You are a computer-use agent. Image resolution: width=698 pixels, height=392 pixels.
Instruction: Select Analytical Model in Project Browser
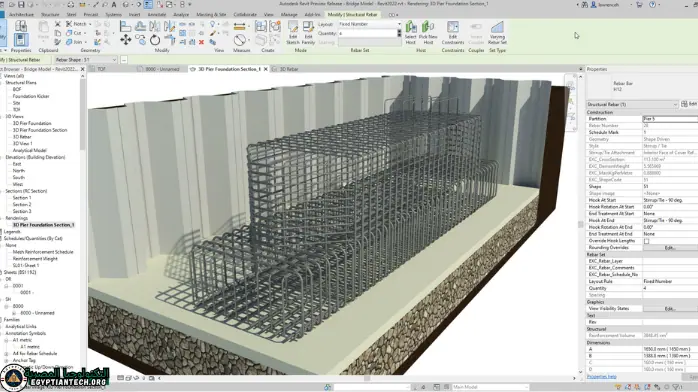(29, 150)
